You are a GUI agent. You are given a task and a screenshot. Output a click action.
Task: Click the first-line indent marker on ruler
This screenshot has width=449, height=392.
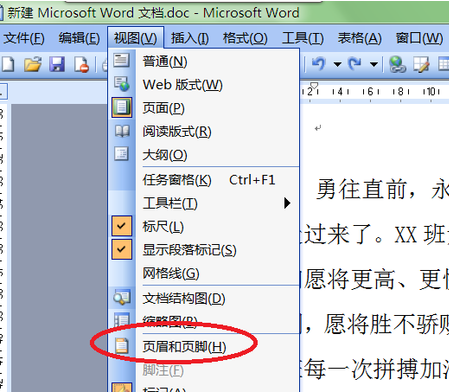314,86
